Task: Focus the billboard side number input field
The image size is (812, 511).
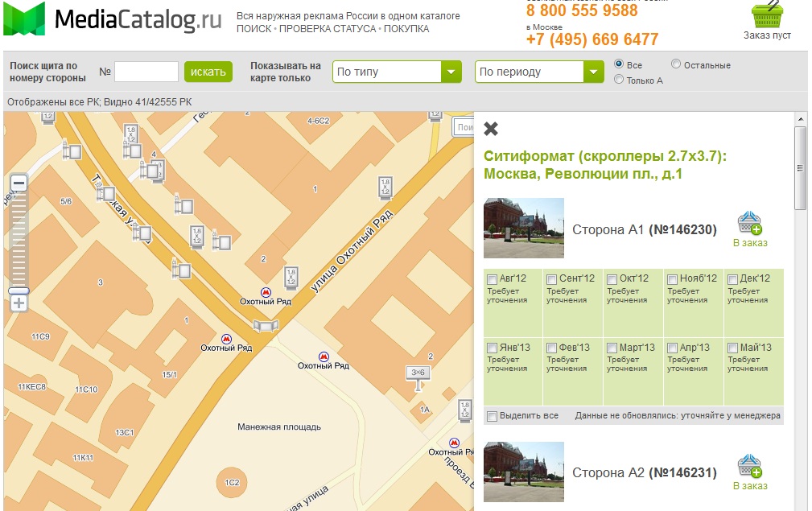Action: point(146,72)
